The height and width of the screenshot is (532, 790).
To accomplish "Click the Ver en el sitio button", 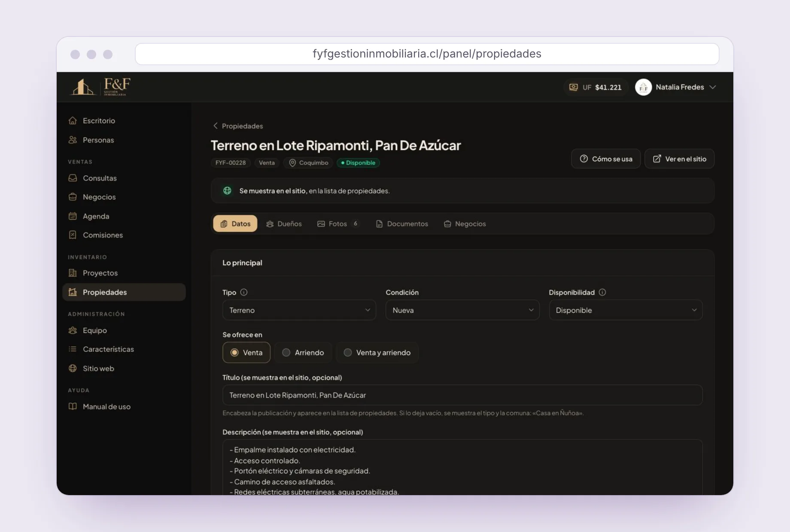I will coord(679,159).
